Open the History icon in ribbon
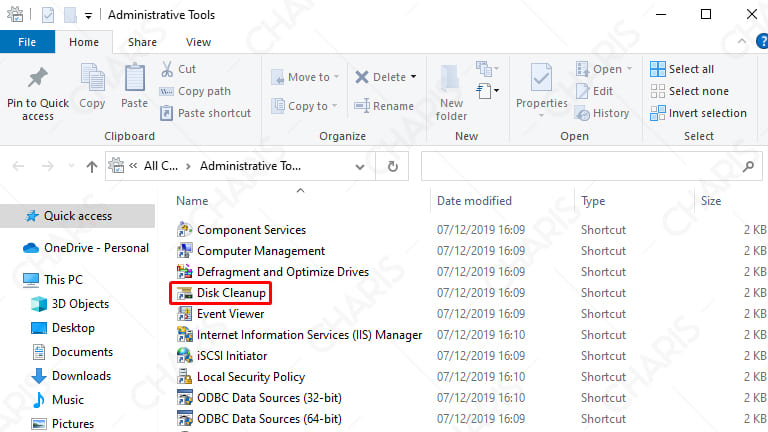This screenshot has height=432, width=768. (x=583, y=113)
